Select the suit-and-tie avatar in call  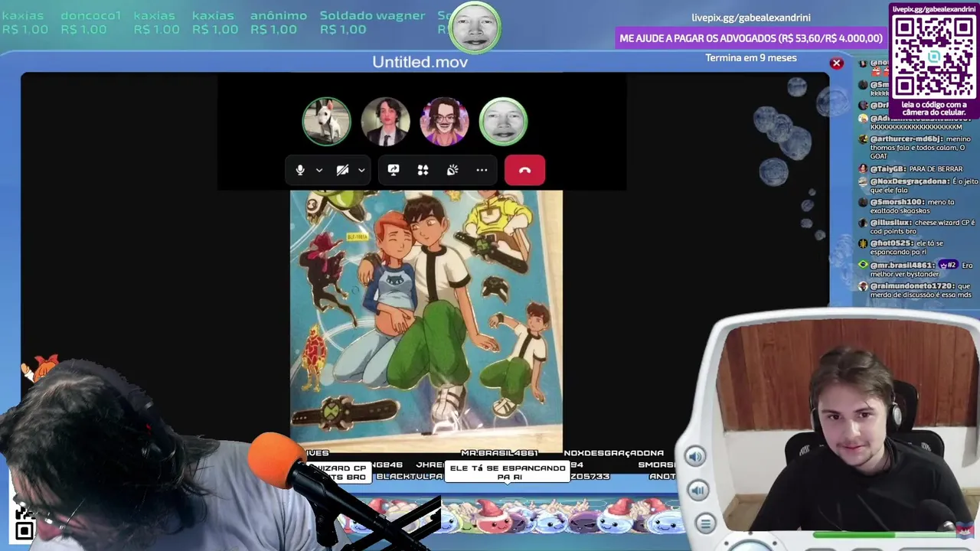(385, 121)
